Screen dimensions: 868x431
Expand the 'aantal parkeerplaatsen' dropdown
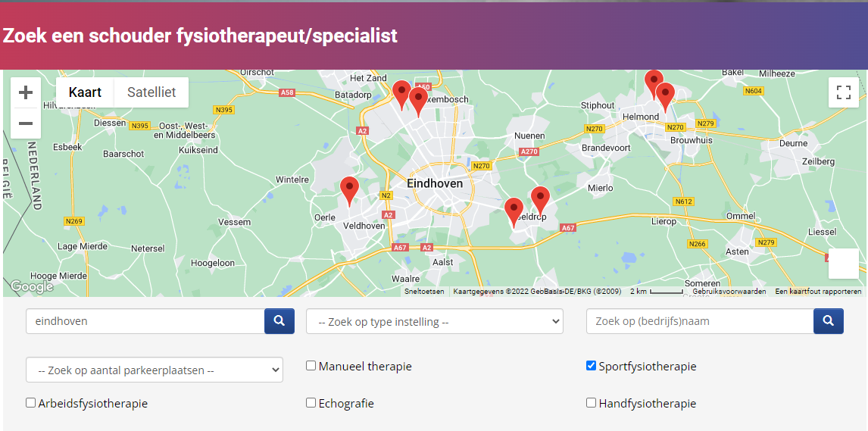tap(155, 370)
